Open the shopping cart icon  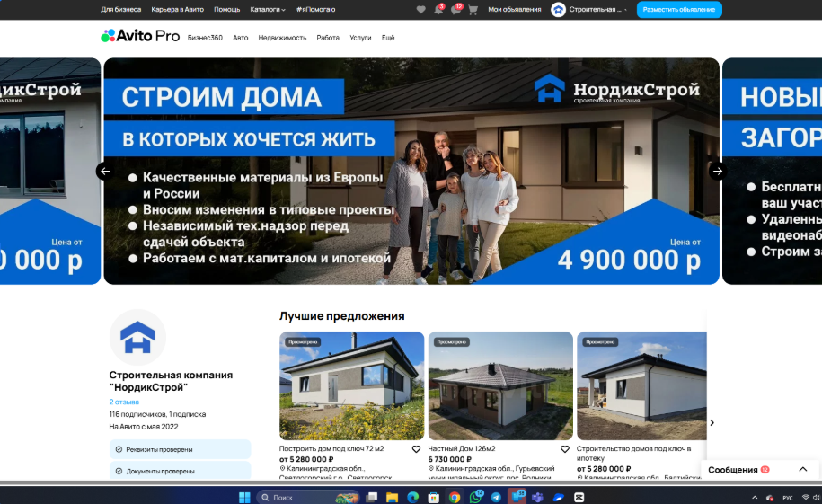pos(473,10)
